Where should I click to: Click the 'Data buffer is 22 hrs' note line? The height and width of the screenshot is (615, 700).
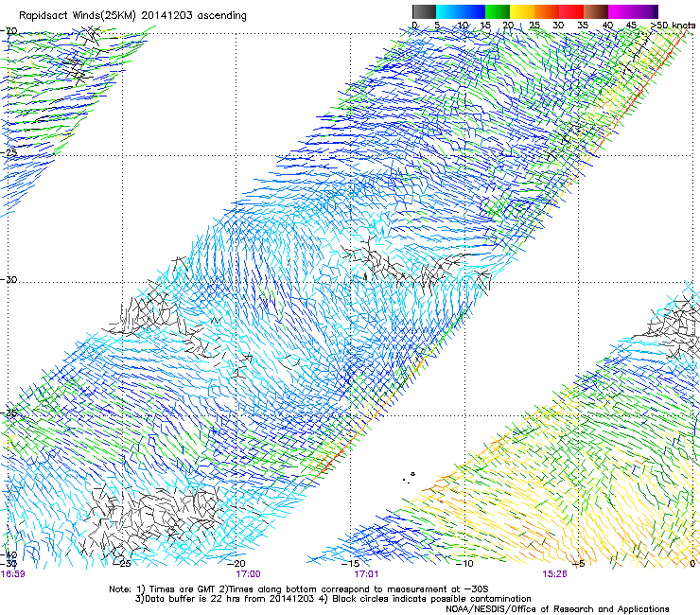[333, 599]
